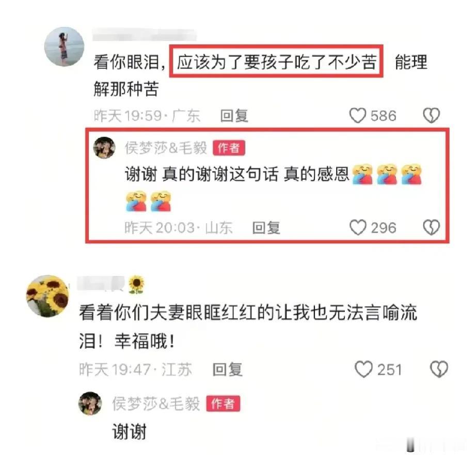Open 侯梦莎&毛毅 username in highlighted reply
The image size is (476, 462).
pyautogui.click(x=166, y=148)
